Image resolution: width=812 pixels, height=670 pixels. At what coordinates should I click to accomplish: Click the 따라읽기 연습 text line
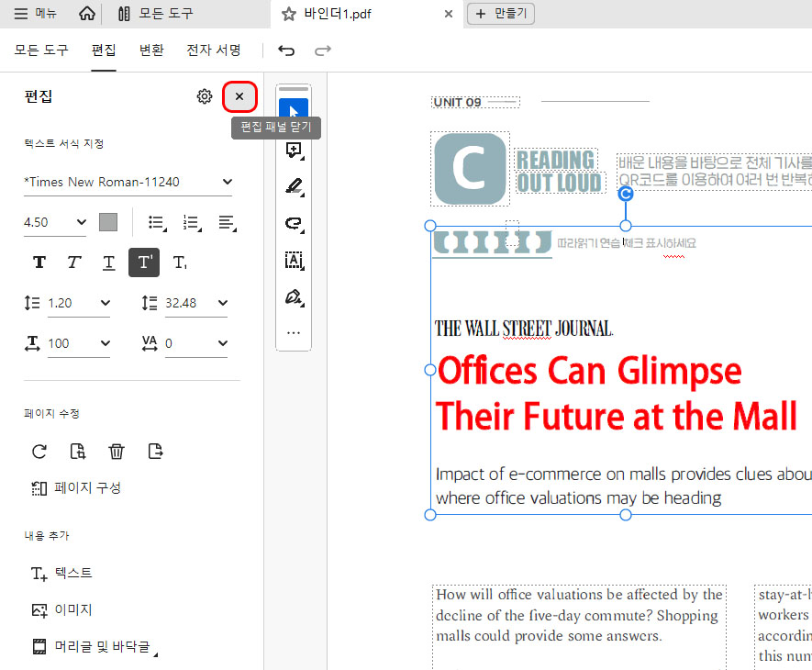627,243
